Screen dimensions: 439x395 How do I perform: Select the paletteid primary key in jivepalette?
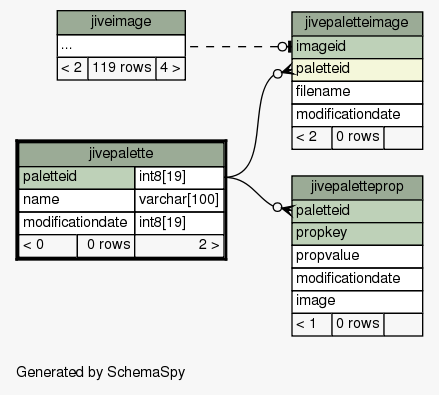point(77,178)
